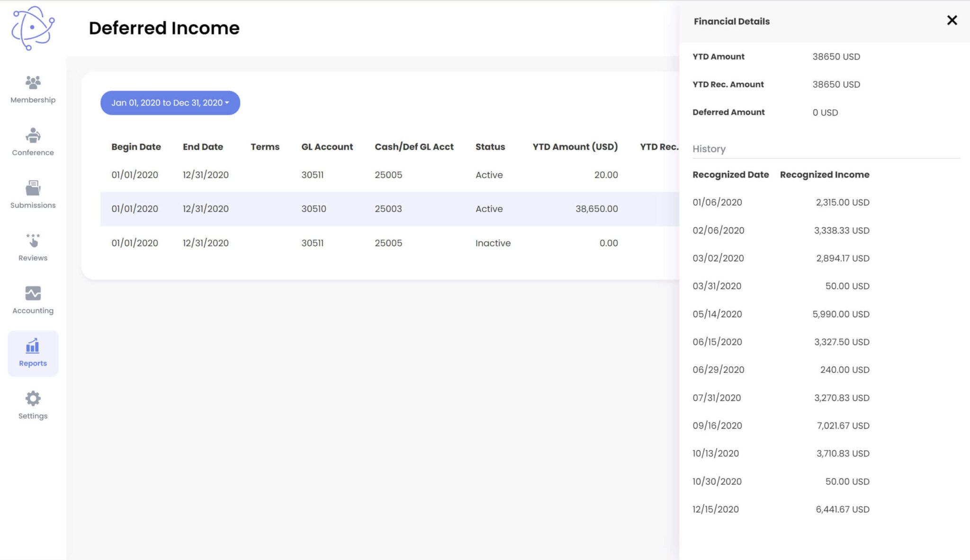
Task: Open the Submissions section
Action: 32,194
